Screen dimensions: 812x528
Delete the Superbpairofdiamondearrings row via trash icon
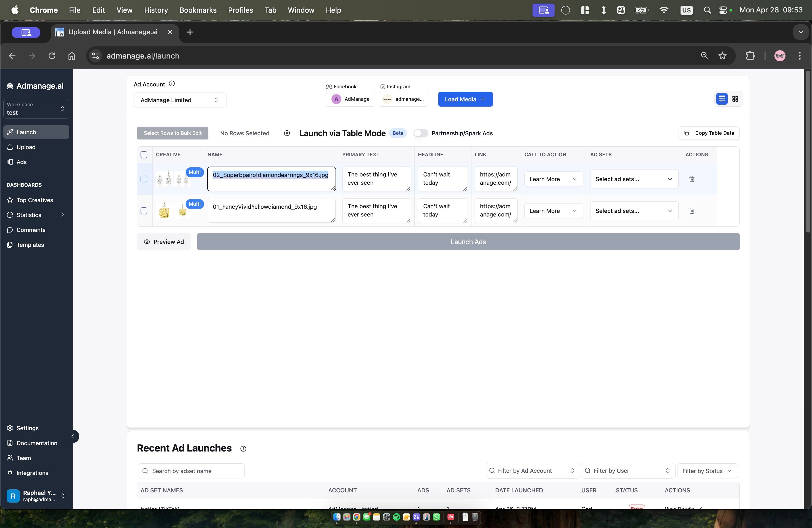[x=692, y=179]
